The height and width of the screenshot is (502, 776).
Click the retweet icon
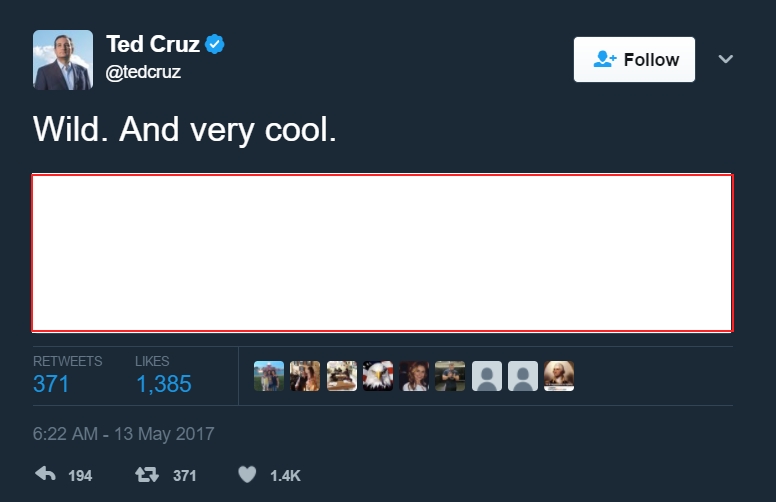pyautogui.click(x=147, y=475)
